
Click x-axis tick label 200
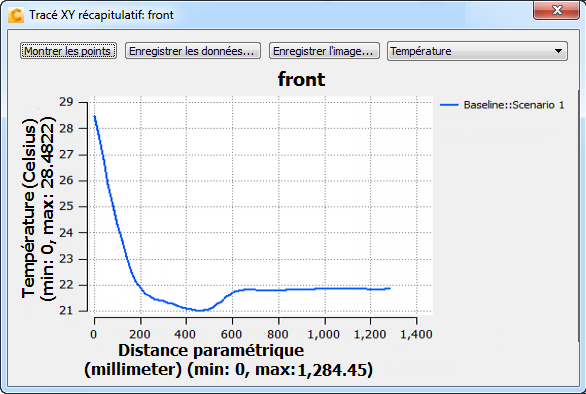(x=140, y=334)
